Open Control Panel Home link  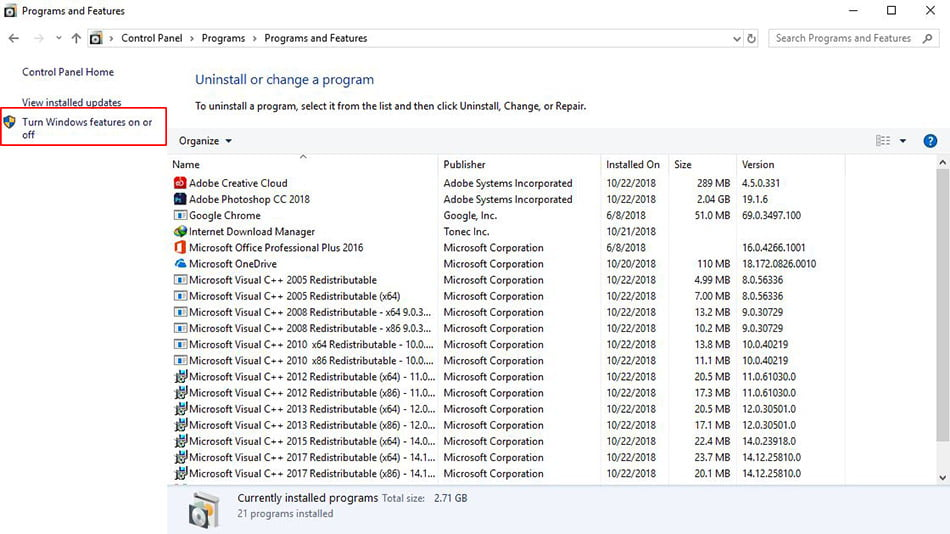(x=68, y=72)
